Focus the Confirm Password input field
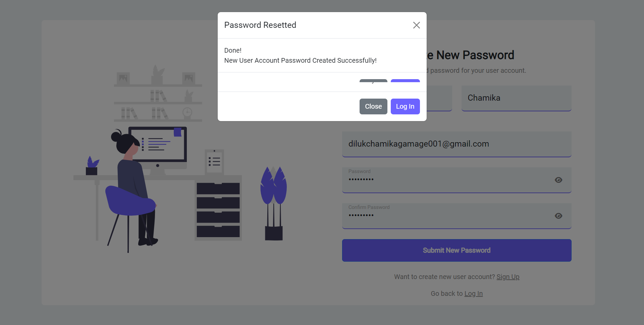644x325 pixels. pos(457,216)
